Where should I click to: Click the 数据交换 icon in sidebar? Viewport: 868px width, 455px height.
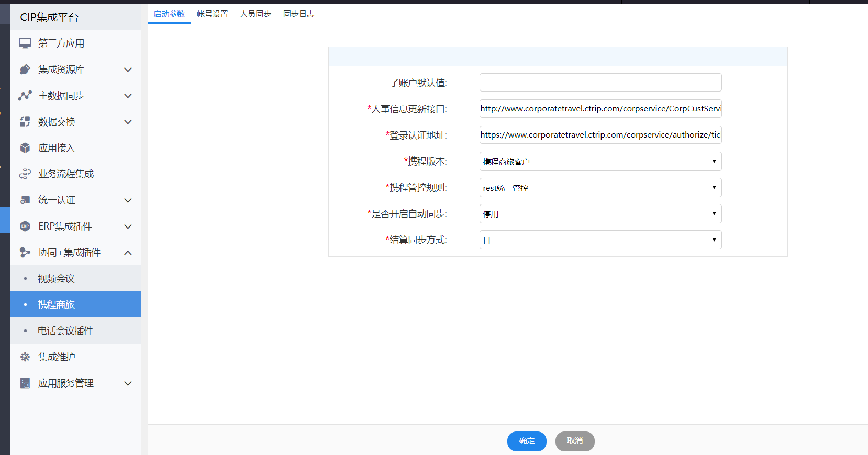(x=25, y=122)
